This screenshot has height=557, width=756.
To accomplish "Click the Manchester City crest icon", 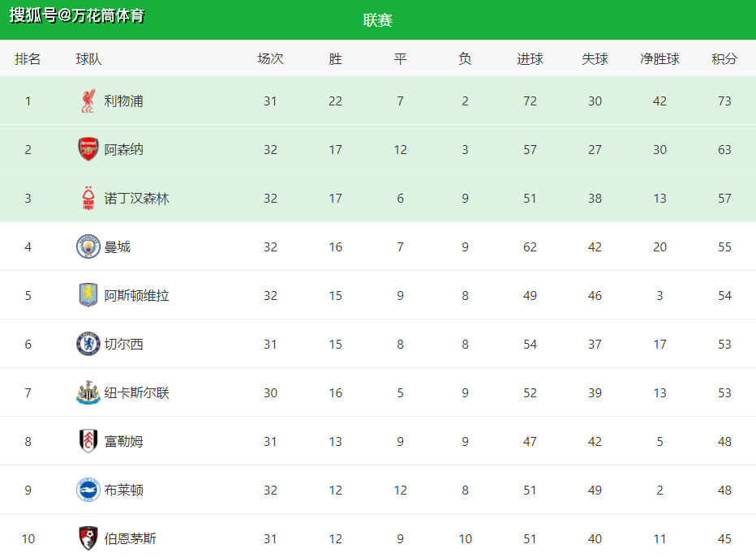I will [88, 247].
